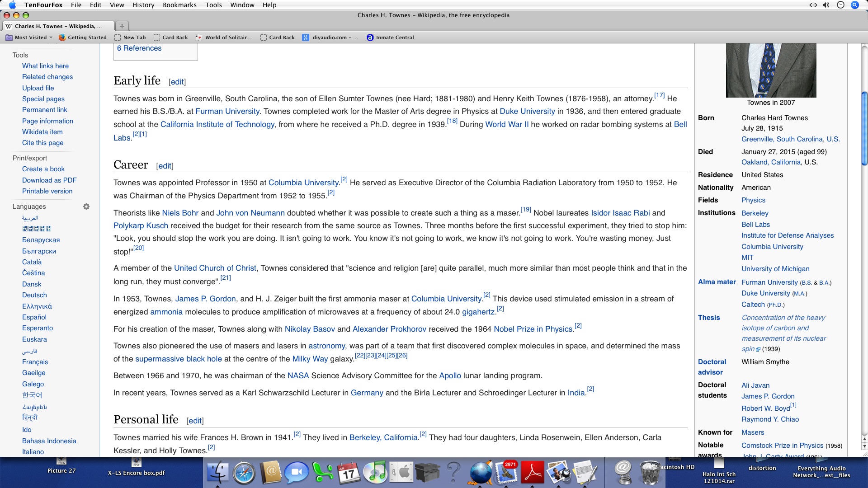Click the scrollbar down arrow
868x488 pixels.
(864, 446)
